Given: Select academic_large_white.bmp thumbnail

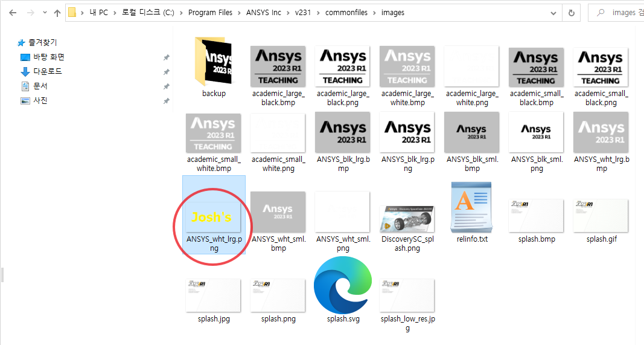Looking at the screenshot, I should (407, 66).
